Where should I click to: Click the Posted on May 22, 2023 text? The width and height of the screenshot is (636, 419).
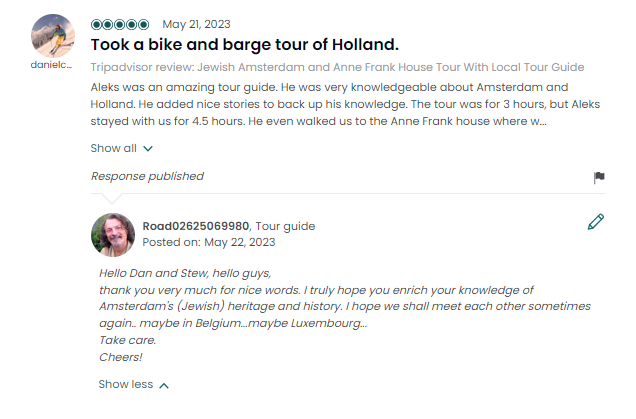click(x=208, y=242)
